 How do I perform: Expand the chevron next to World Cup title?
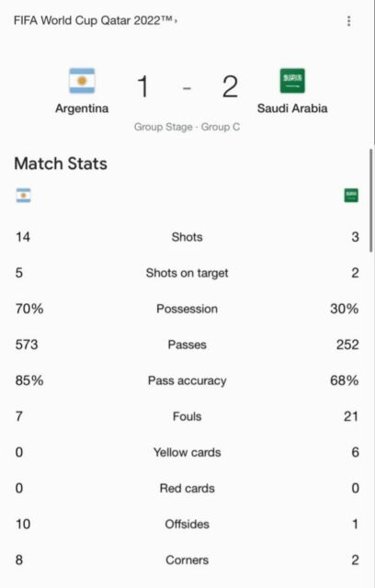[x=176, y=21]
